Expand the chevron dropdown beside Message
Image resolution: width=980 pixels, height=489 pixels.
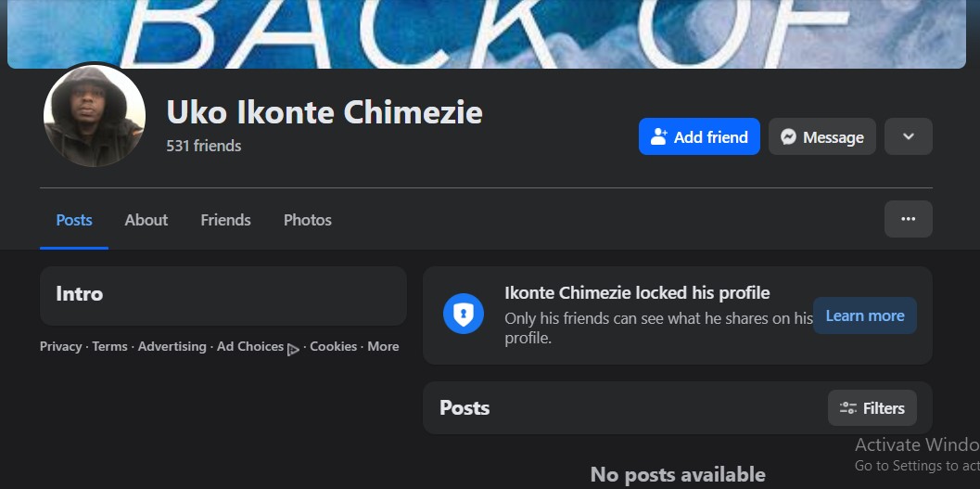(908, 136)
